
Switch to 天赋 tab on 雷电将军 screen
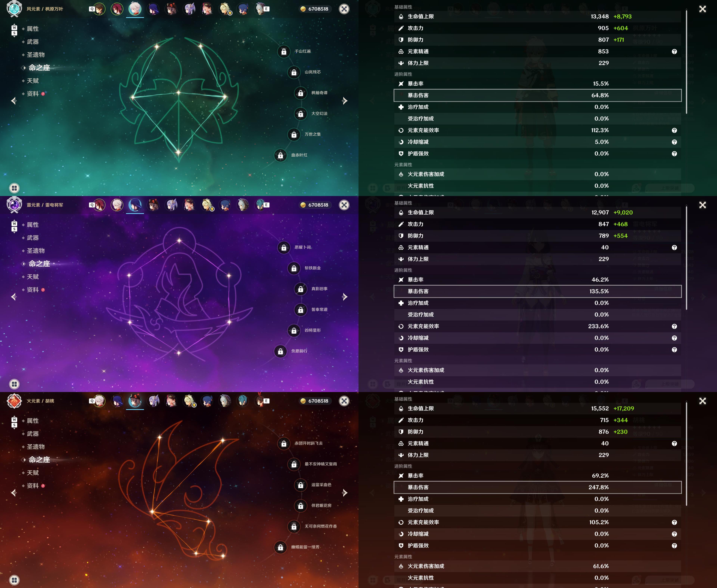pyautogui.click(x=32, y=277)
